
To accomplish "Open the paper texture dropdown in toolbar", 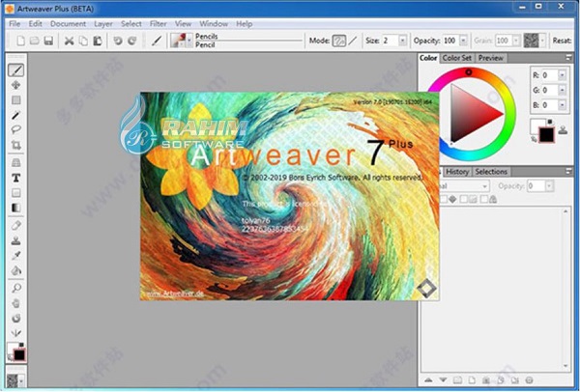I will point(542,41).
